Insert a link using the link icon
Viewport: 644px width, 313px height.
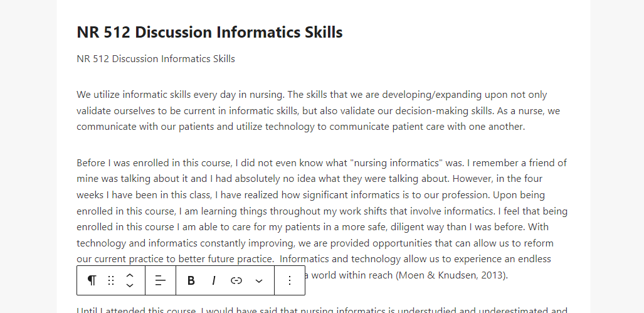236,280
